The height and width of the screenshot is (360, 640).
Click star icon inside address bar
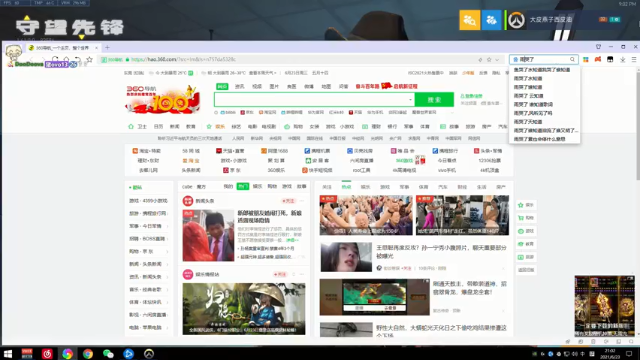tap(489, 60)
